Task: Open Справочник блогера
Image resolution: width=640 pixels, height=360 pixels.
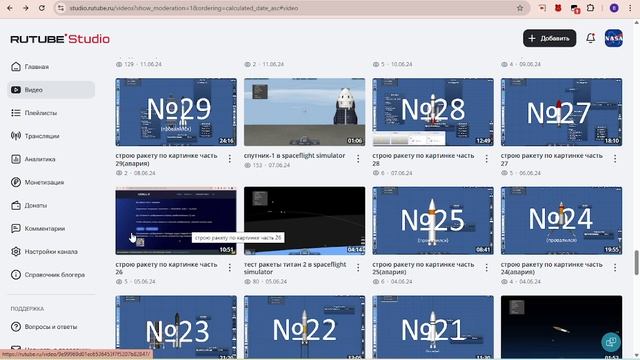Action: click(51, 275)
